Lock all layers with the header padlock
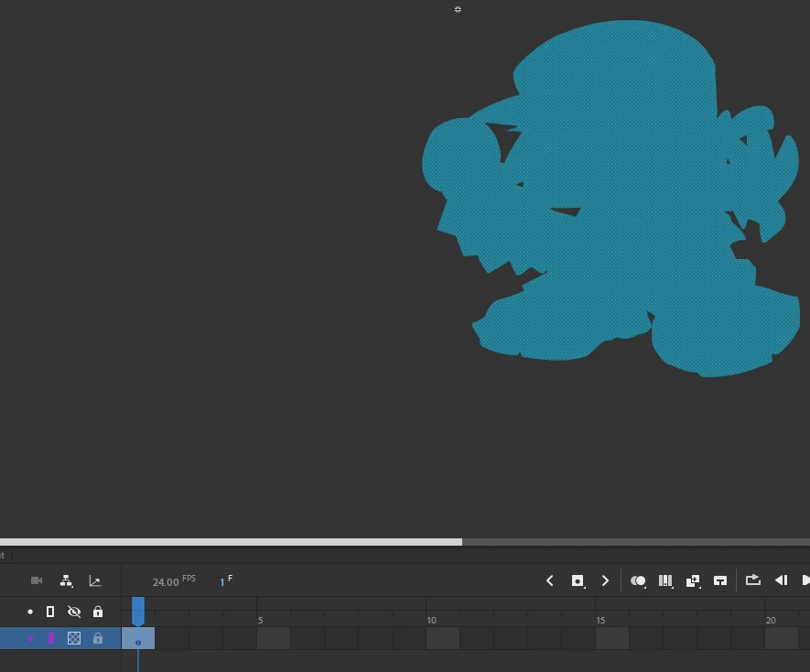This screenshot has width=810, height=672. (x=98, y=612)
